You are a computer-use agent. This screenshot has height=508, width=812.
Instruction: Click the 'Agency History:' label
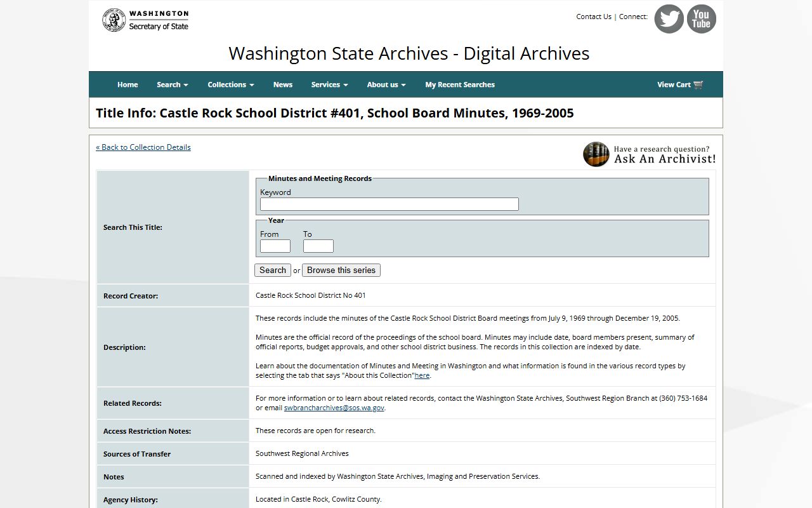pos(131,500)
